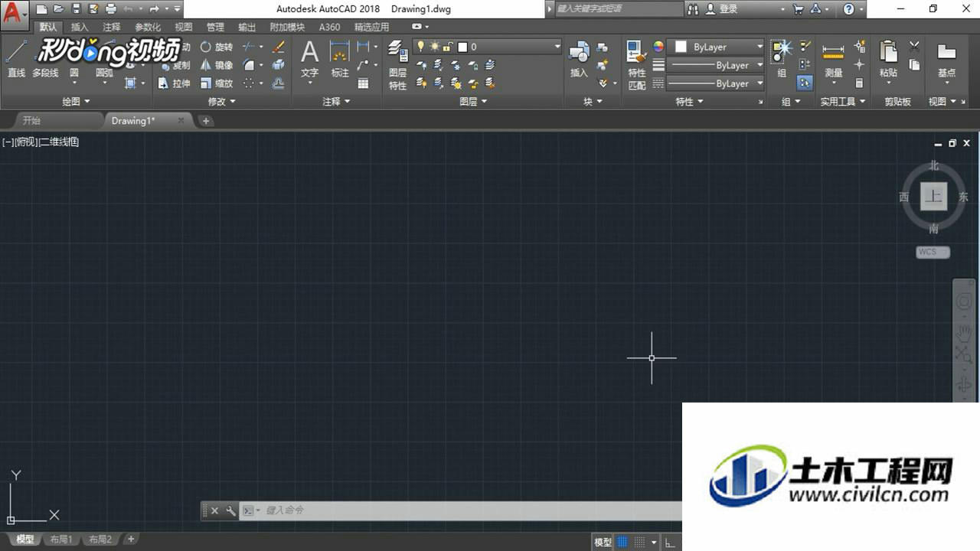Toggle group selection on/off button
The width and height of the screenshot is (980, 551).
805,83
